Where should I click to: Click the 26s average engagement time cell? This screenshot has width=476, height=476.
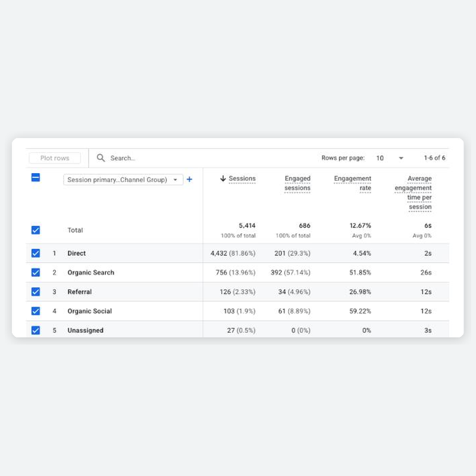tap(426, 273)
